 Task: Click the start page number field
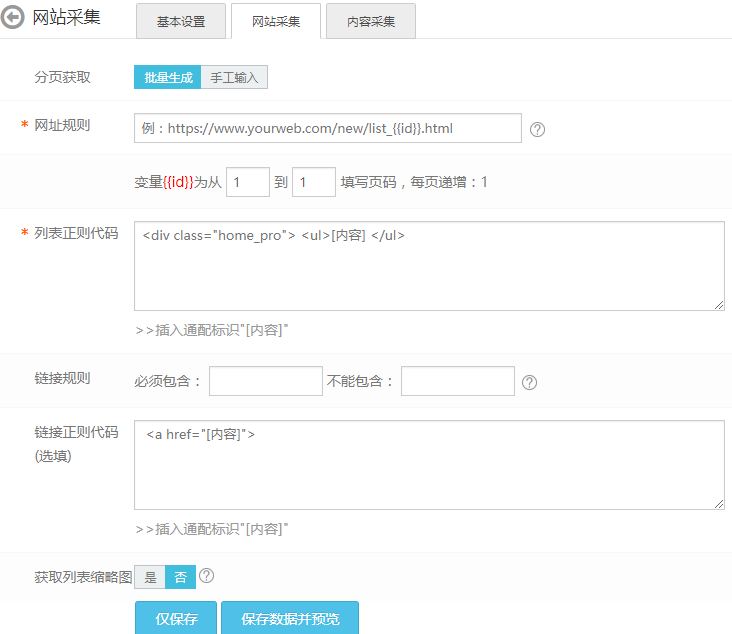[248, 182]
